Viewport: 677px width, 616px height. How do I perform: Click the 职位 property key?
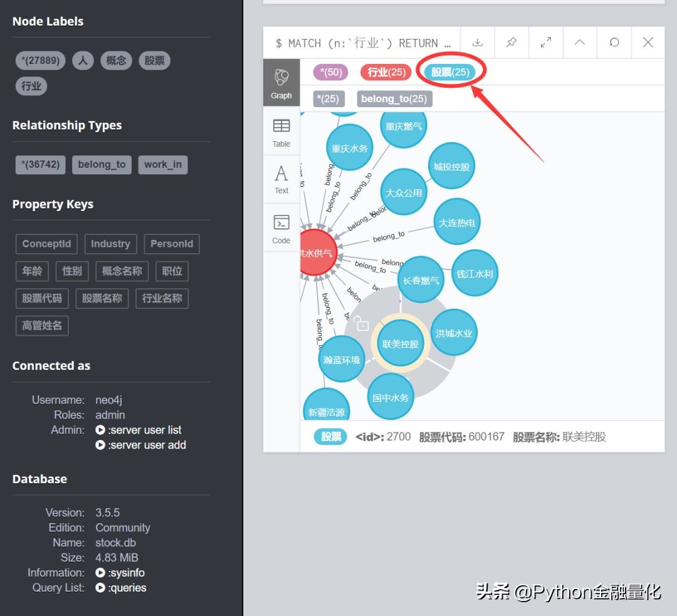[x=172, y=271]
